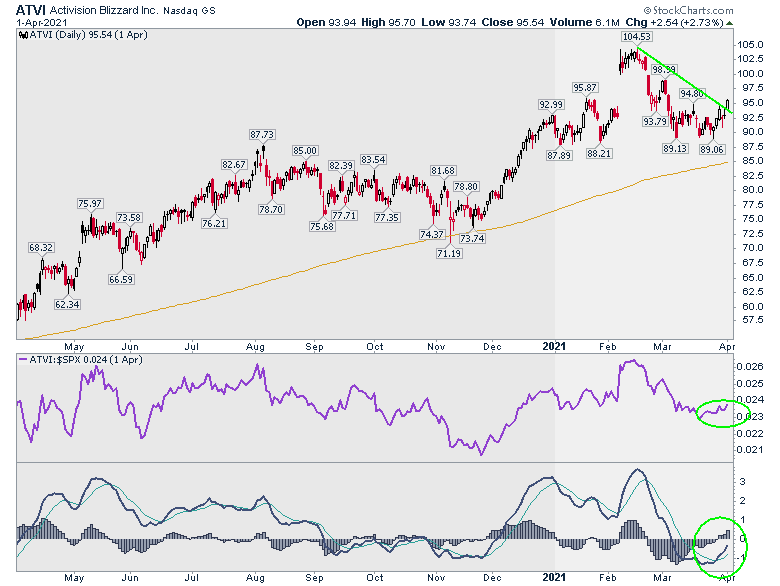Click the 77.71 price label

click(344, 216)
